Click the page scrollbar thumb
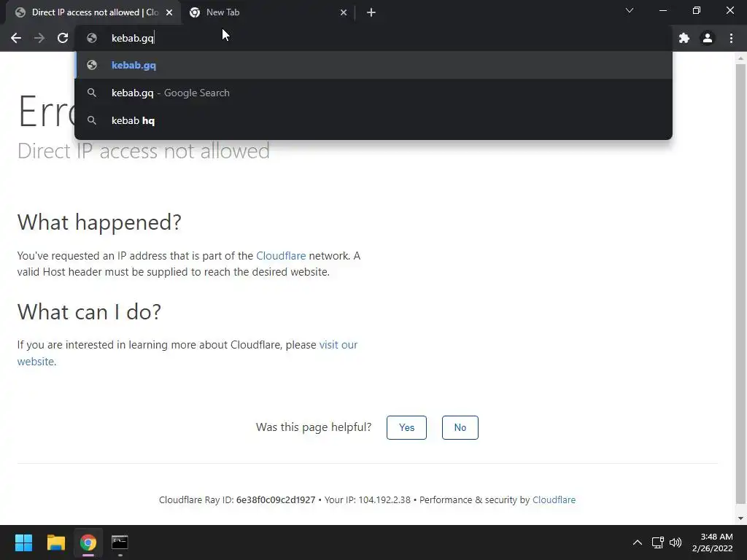This screenshot has width=747, height=560. tap(740, 284)
